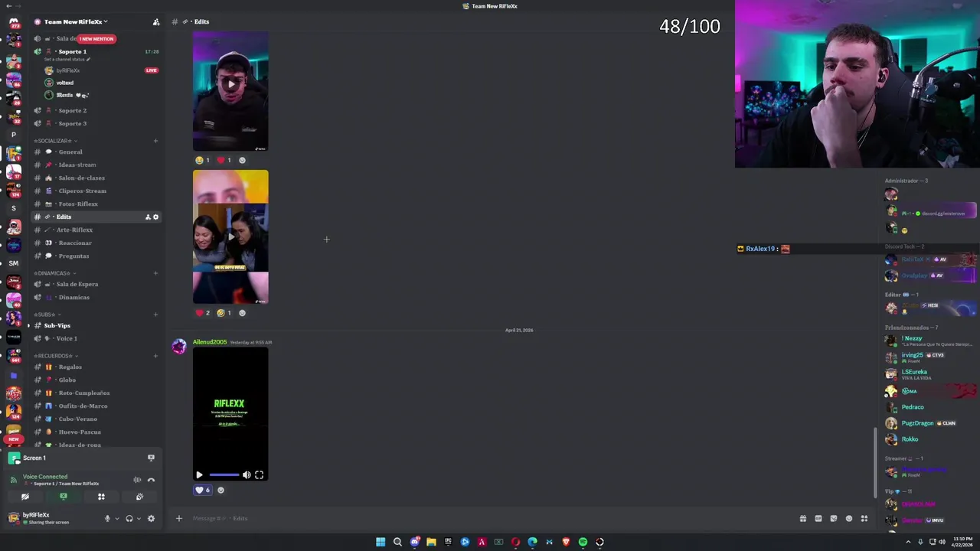Collapse the RECUERDOS category
Viewport: 980px width, 551px height.
[56, 356]
